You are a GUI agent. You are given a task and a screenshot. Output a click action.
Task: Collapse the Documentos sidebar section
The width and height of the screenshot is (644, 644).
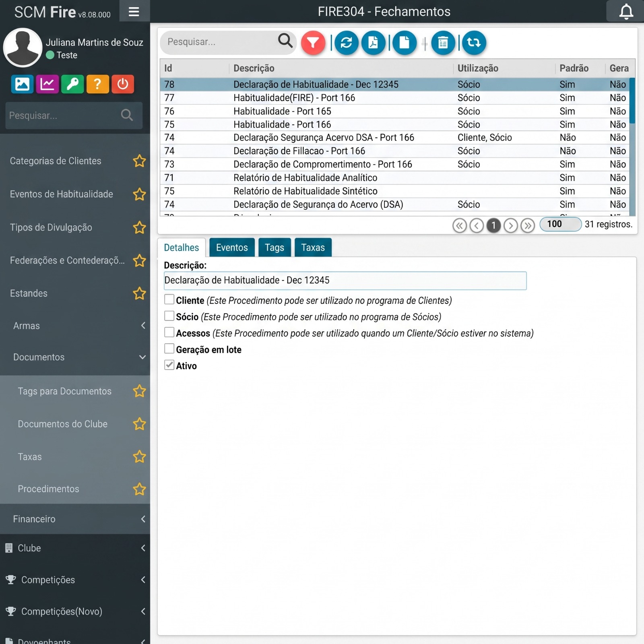(75, 357)
